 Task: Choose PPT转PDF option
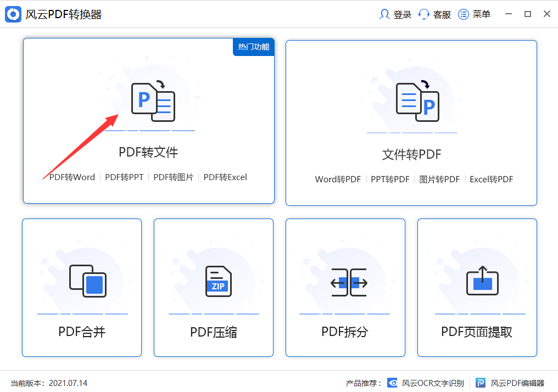point(390,180)
